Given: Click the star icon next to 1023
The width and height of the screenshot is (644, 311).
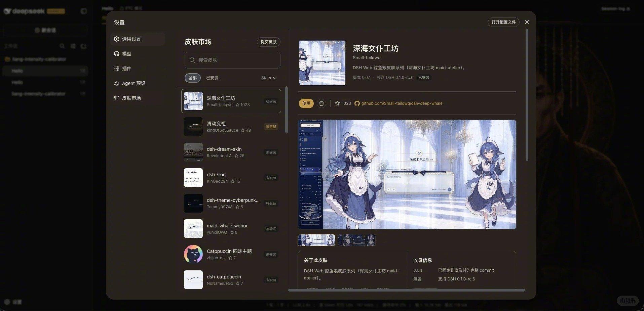Looking at the screenshot, I should [337, 103].
